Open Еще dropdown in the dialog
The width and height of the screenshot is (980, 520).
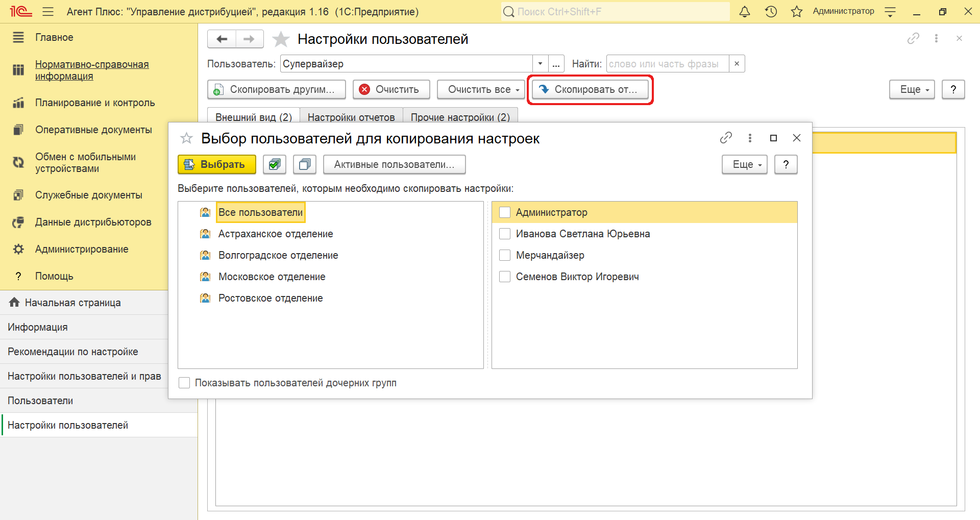(x=745, y=164)
